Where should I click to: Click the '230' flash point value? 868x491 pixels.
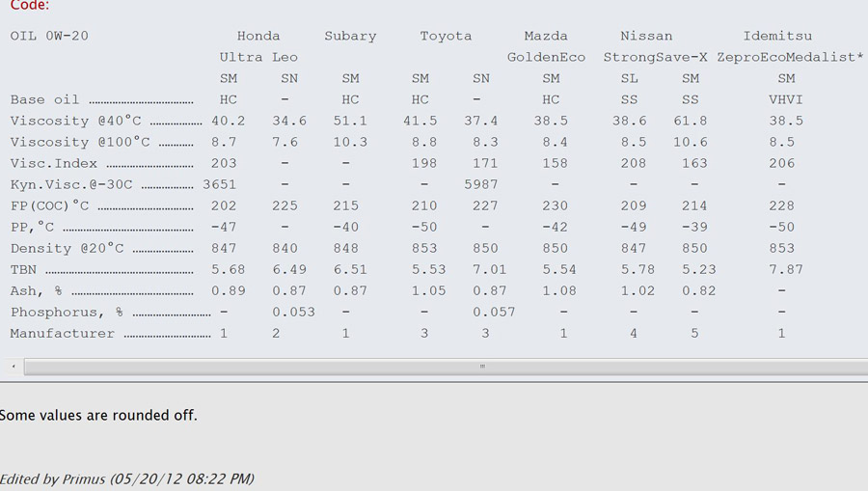(555, 205)
